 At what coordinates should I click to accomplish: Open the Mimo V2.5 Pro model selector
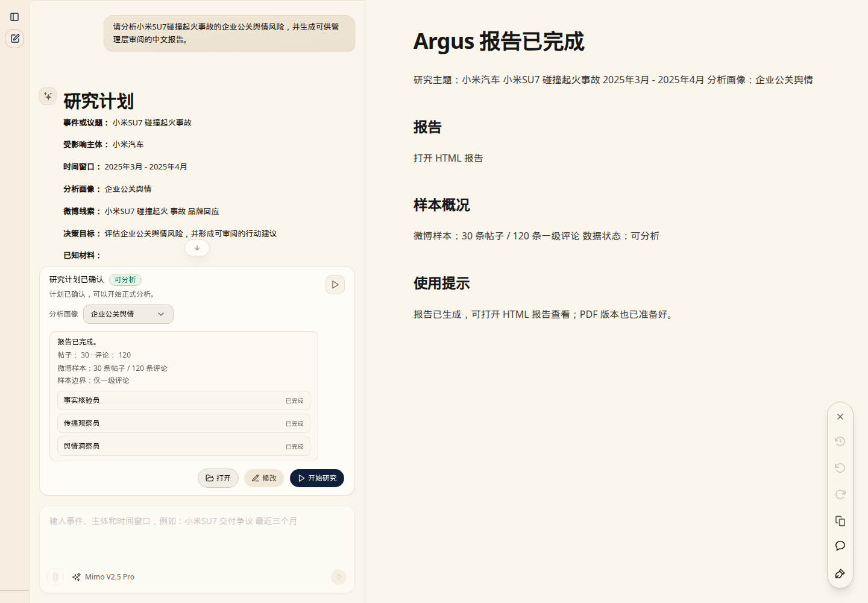[103, 577]
